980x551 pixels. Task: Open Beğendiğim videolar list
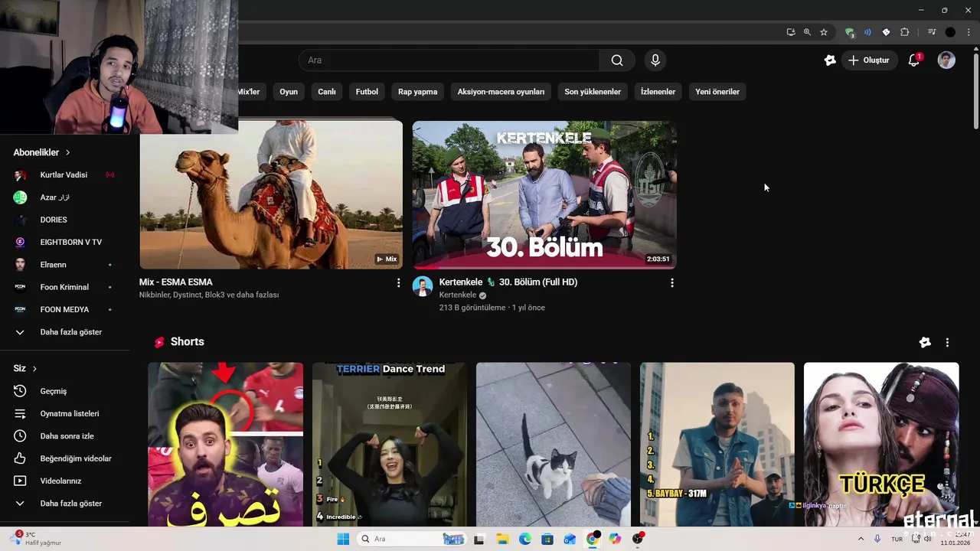coord(65,458)
